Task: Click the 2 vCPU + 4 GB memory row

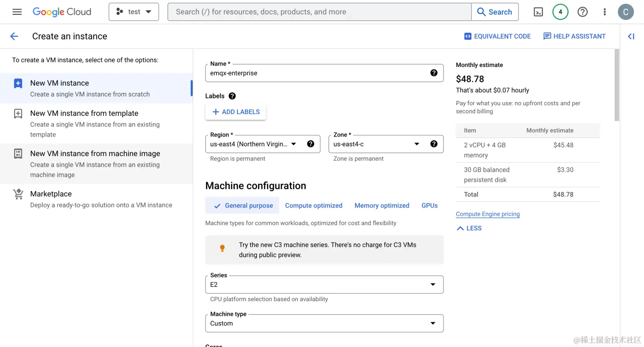Action: (527, 150)
